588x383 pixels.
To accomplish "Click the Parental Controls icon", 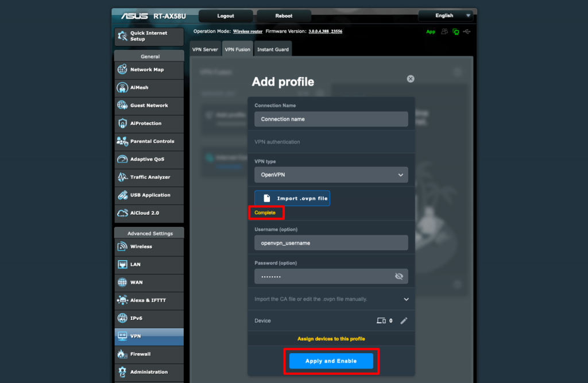I will pos(122,141).
